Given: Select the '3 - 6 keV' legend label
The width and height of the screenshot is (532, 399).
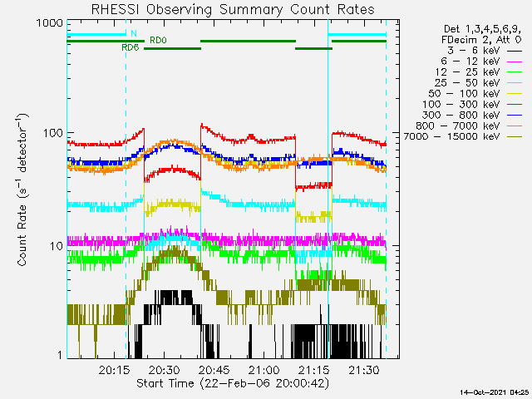Looking at the screenshot, I should [x=474, y=51].
